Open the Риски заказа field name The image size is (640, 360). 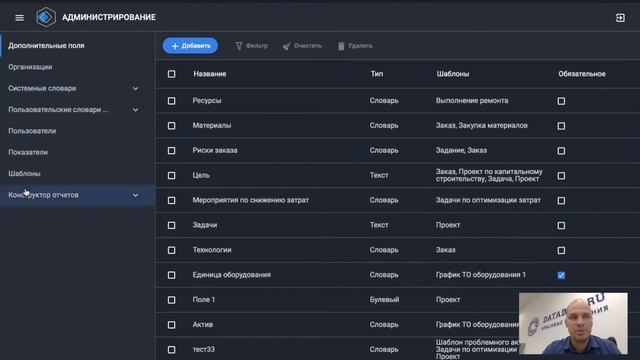coord(215,150)
